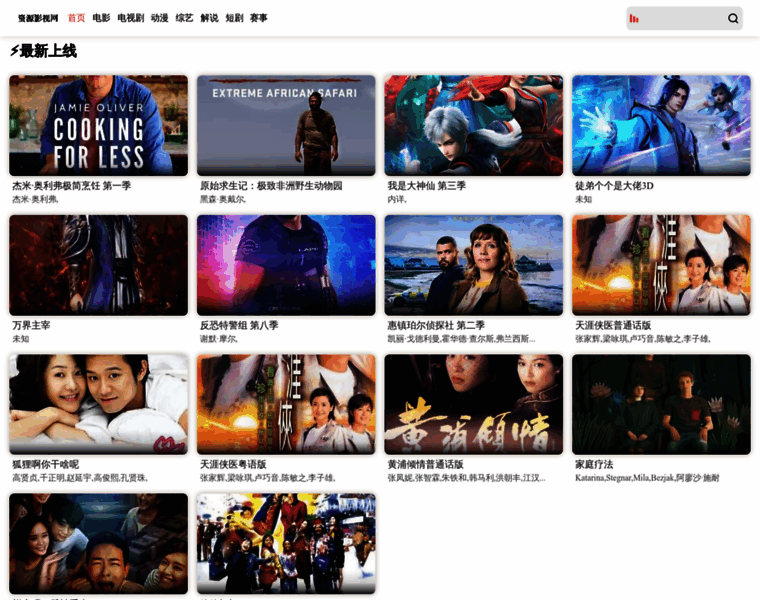Open the 资源影视网 site logo

click(x=38, y=18)
